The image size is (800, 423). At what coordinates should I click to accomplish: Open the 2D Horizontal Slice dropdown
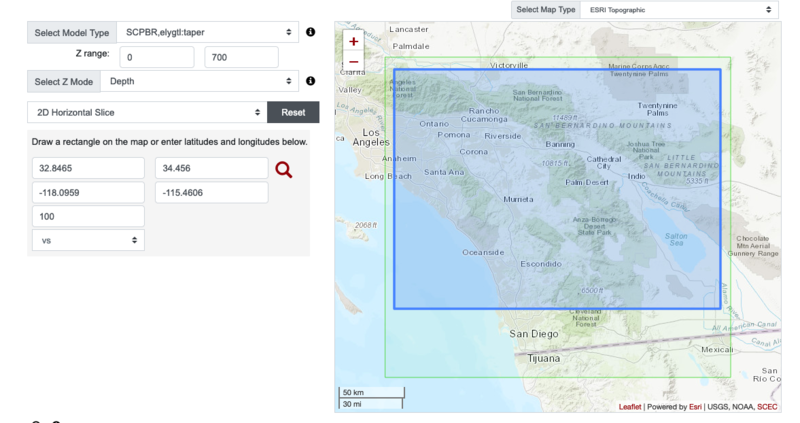pos(147,112)
